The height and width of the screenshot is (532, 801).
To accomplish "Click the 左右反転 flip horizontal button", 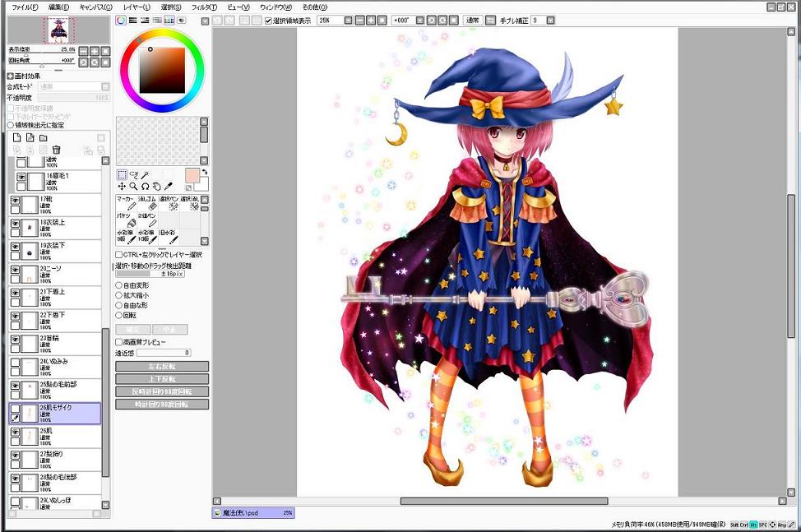I will click(x=162, y=367).
